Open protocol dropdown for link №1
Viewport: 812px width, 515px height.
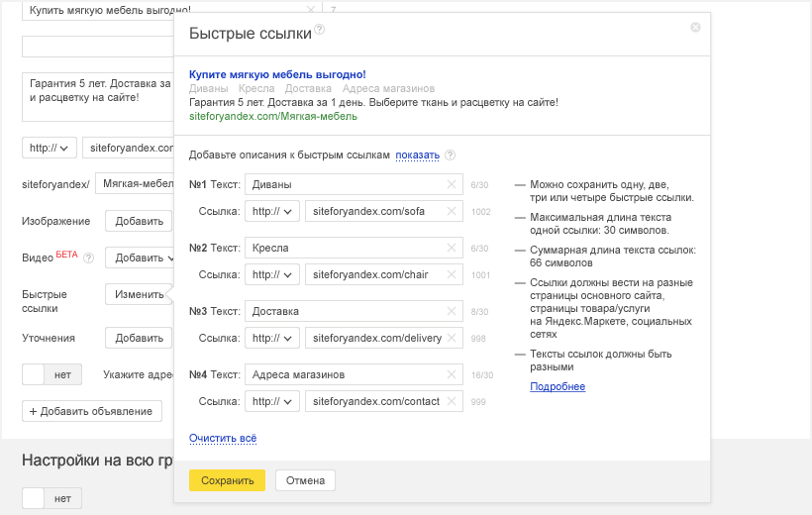click(x=272, y=211)
